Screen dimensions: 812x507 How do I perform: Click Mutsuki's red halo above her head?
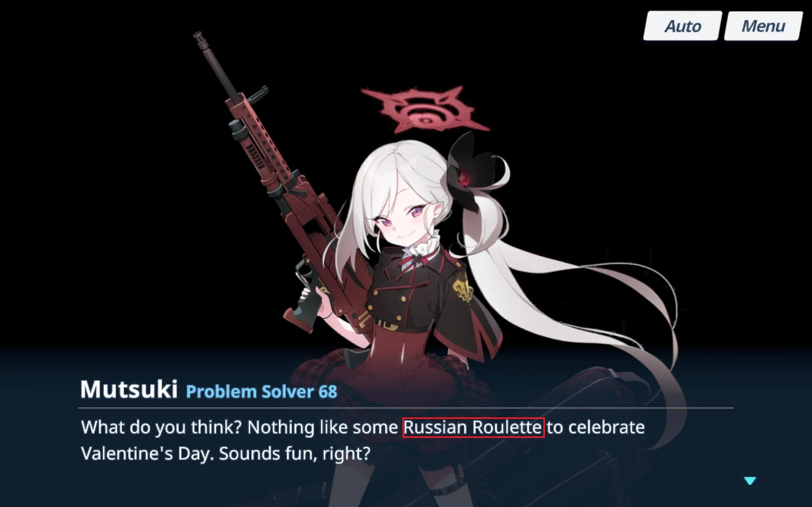pyautogui.click(x=425, y=110)
